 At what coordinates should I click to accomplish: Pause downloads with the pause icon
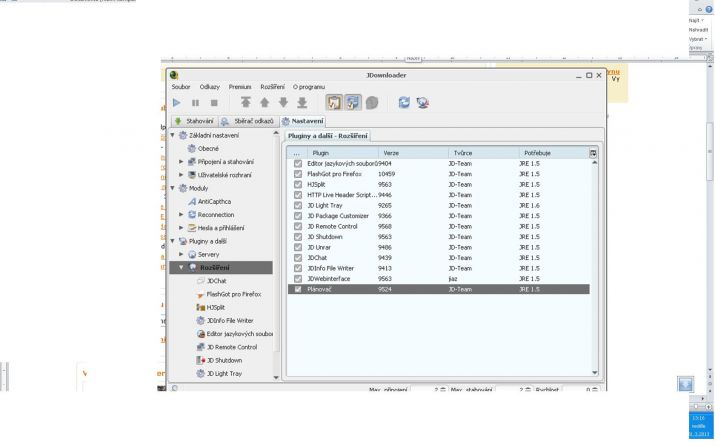[x=195, y=103]
